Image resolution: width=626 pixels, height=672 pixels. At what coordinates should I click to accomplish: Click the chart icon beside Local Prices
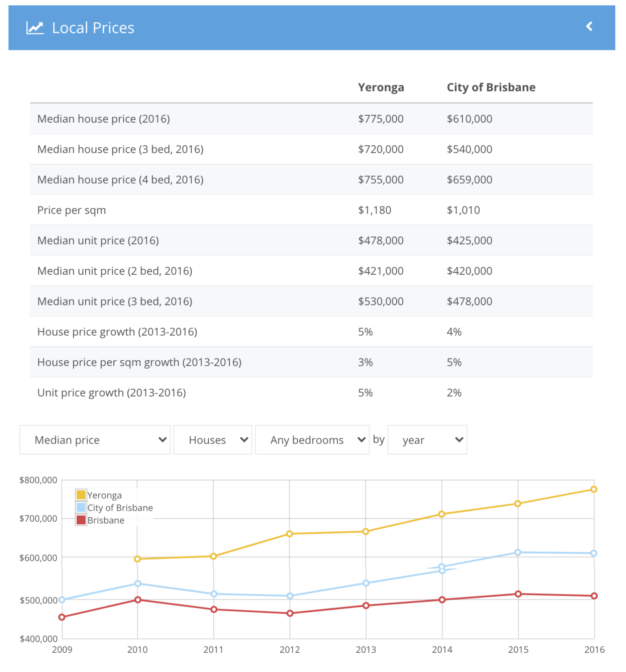(35, 28)
